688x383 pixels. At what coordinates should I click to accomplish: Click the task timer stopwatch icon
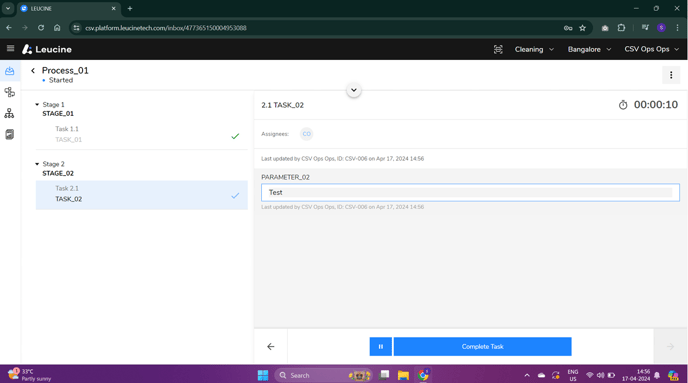623,105
